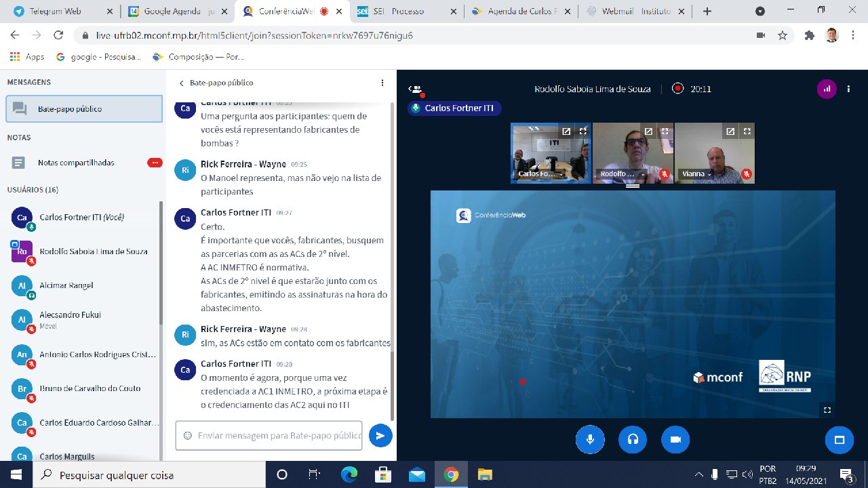Open the conference options three-dot menu

[x=848, y=89]
